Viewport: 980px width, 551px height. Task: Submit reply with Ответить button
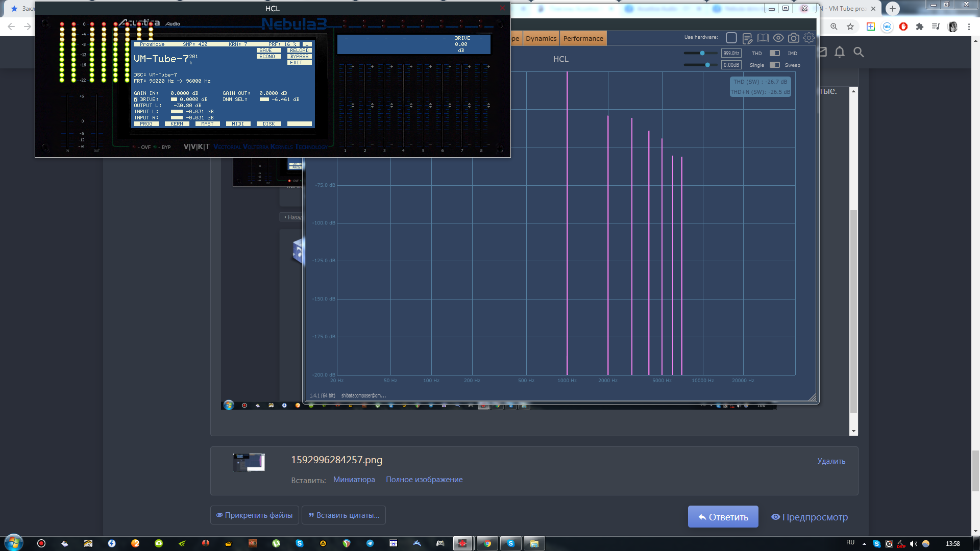(x=723, y=517)
